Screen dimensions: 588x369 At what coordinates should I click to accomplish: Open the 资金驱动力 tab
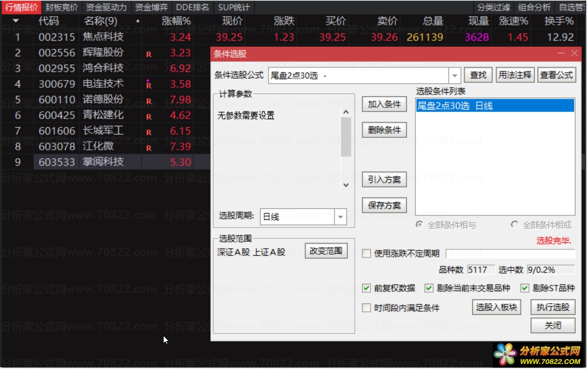[106, 7]
